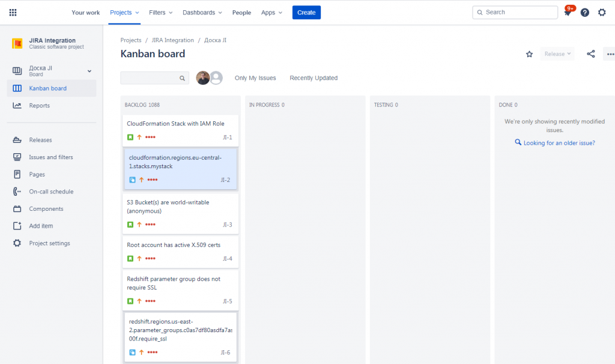This screenshot has height=364, width=615.
Task: Open settings gear in top bar
Action: coord(602,13)
